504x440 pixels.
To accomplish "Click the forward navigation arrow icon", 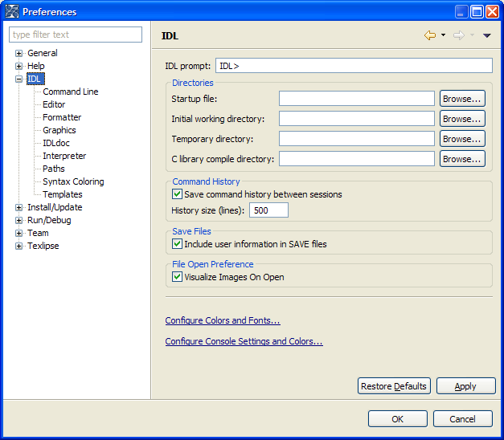I will coord(459,35).
